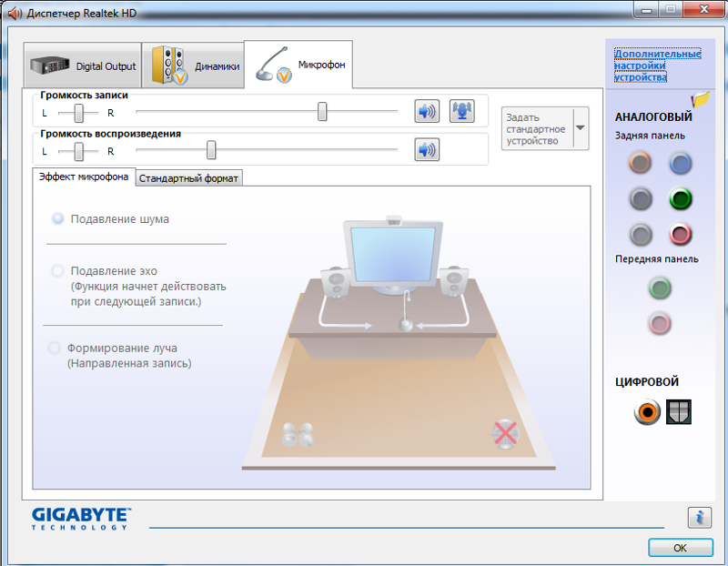Open the Стандартный формат tab
This screenshot has width=728, height=566.
188,178
